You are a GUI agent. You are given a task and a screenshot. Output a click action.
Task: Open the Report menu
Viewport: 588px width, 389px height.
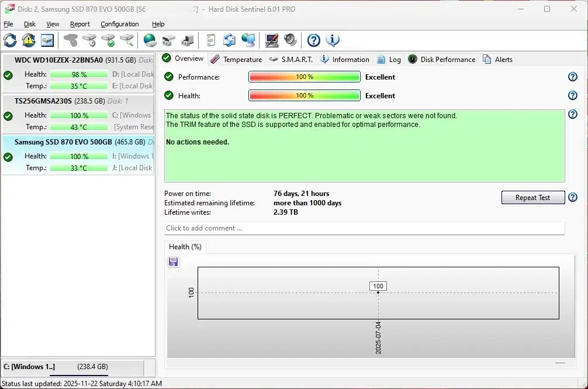click(80, 24)
